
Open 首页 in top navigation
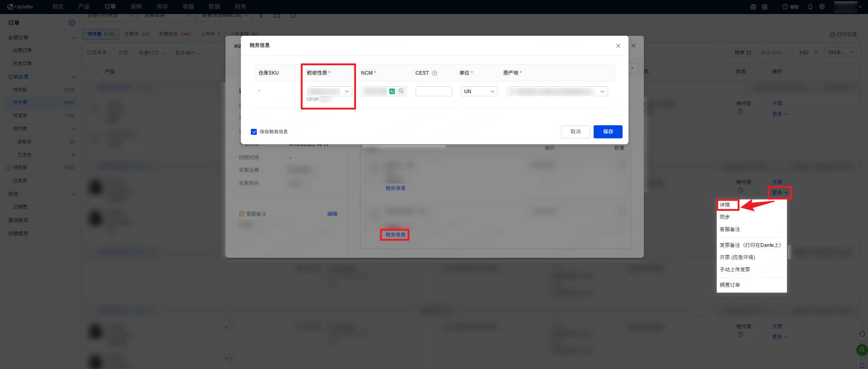point(58,7)
